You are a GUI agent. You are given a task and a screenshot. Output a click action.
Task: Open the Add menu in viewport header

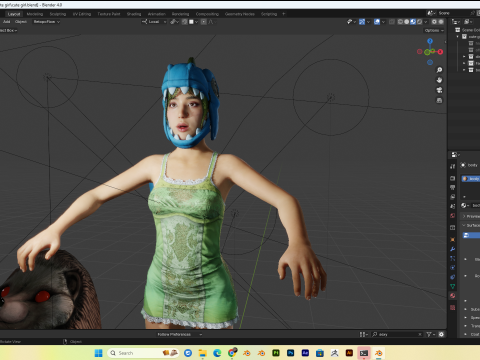click(x=6, y=22)
